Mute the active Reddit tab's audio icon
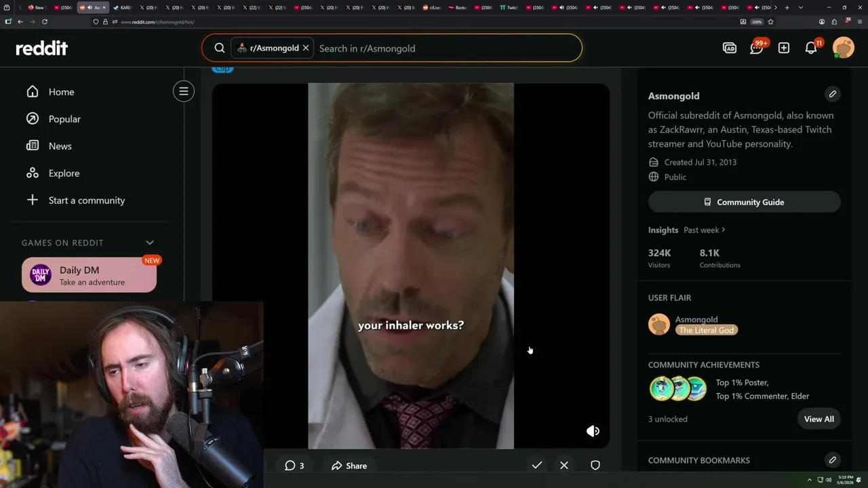Image resolution: width=868 pixels, height=488 pixels. (88, 7)
